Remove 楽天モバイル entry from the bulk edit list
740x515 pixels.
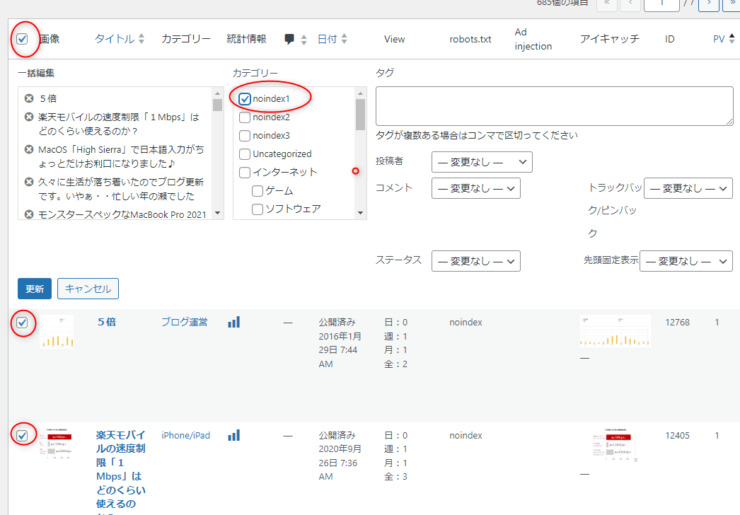coord(29,117)
